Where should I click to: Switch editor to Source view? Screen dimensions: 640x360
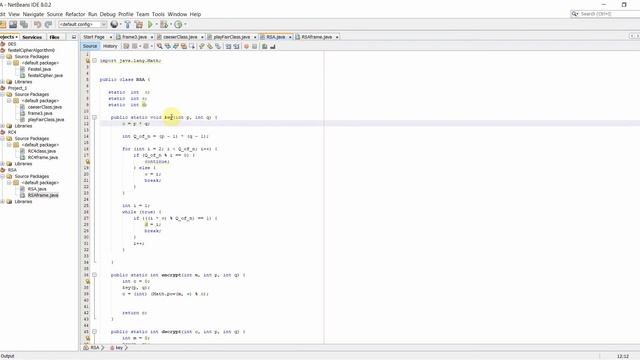coord(90,47)
